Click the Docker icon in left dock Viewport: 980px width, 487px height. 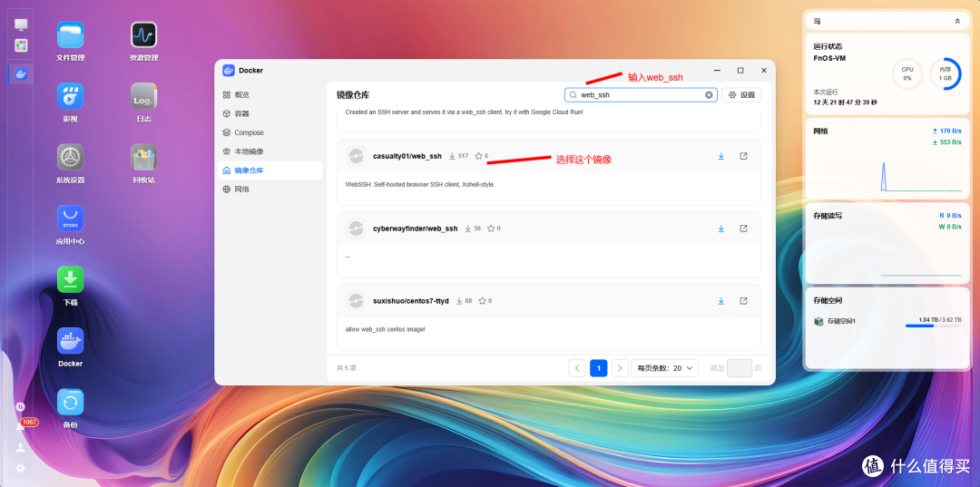21,73
